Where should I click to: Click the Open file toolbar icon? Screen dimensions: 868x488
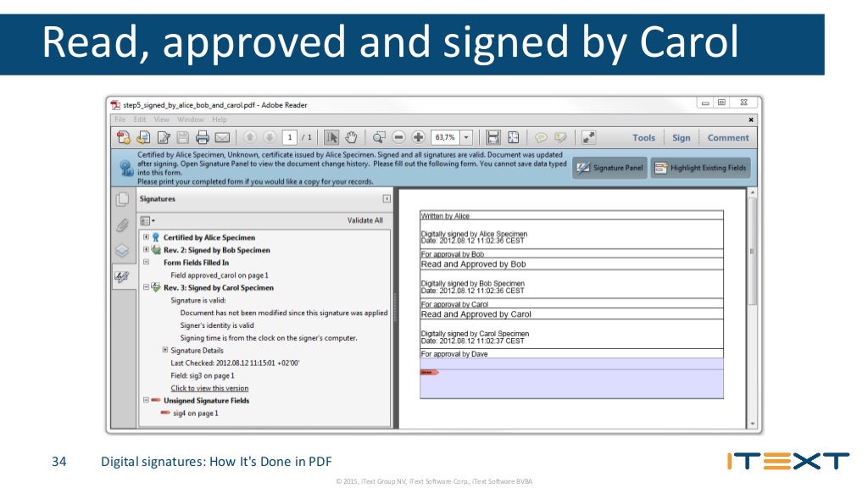click(x=143, y=137)
